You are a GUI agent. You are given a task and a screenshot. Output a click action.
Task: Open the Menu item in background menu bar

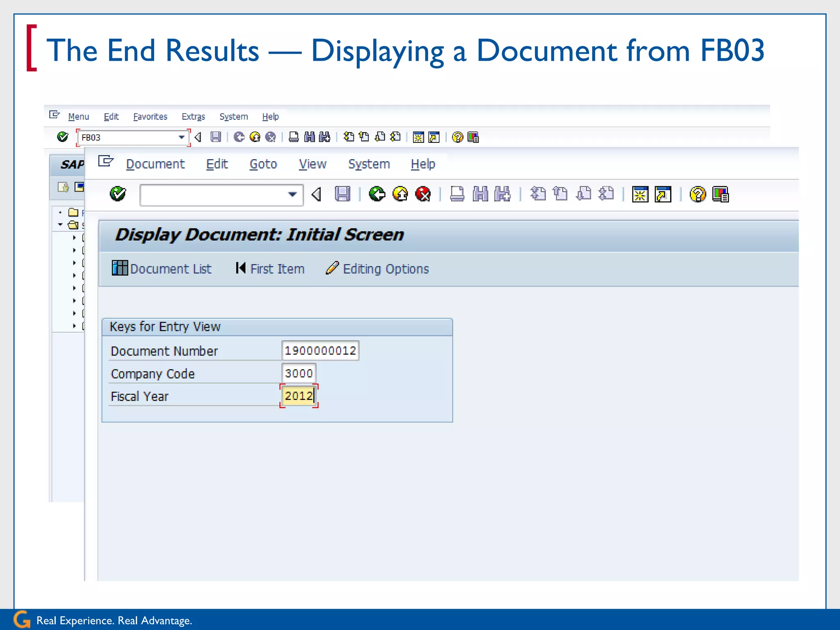[78, 116]
